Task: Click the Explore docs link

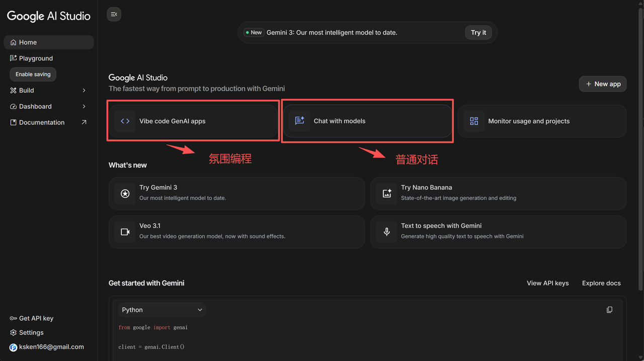Action: click(601, 283)
